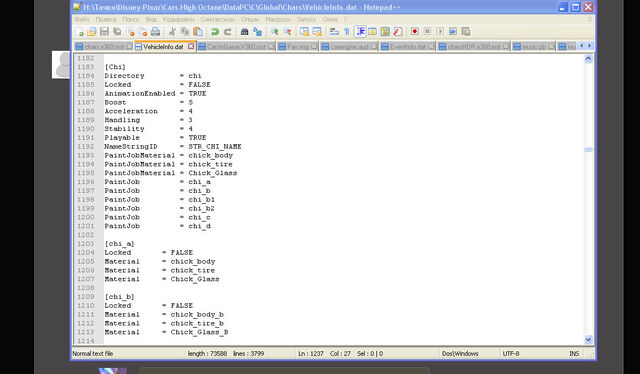Open the Опции menu
640x374 pixels.
click(x=250, y=19)
